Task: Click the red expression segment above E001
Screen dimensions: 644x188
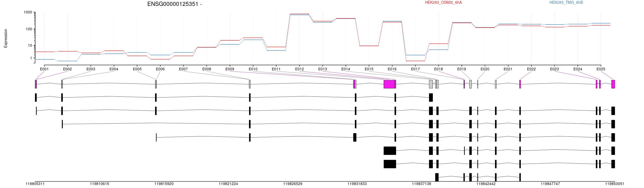Action: tap(44, 52)
